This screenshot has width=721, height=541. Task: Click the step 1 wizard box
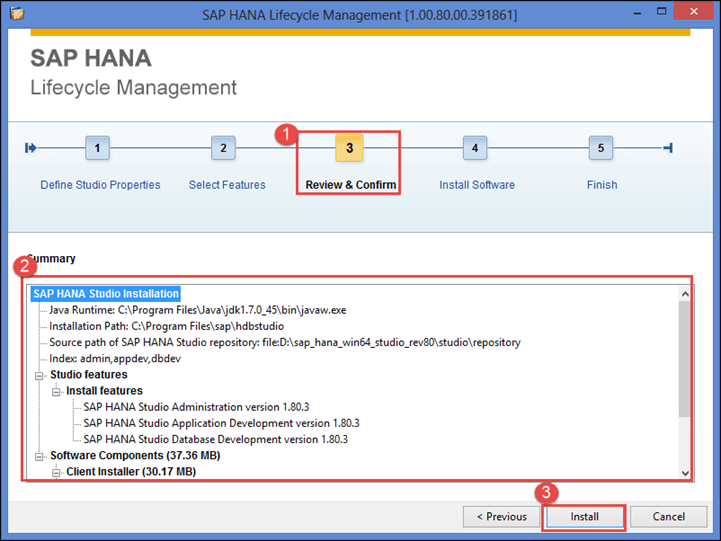[97, 148]
